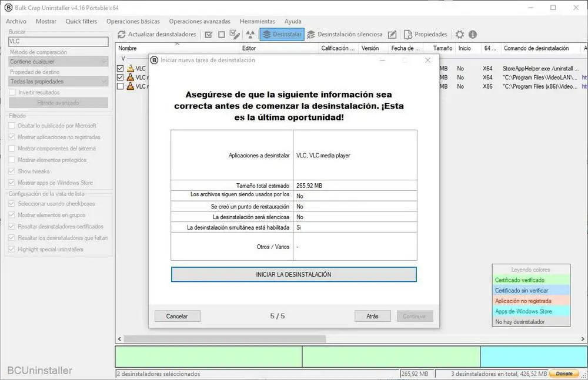
Task: Minimize the uninstall task dialog
Action: [383, 60]
